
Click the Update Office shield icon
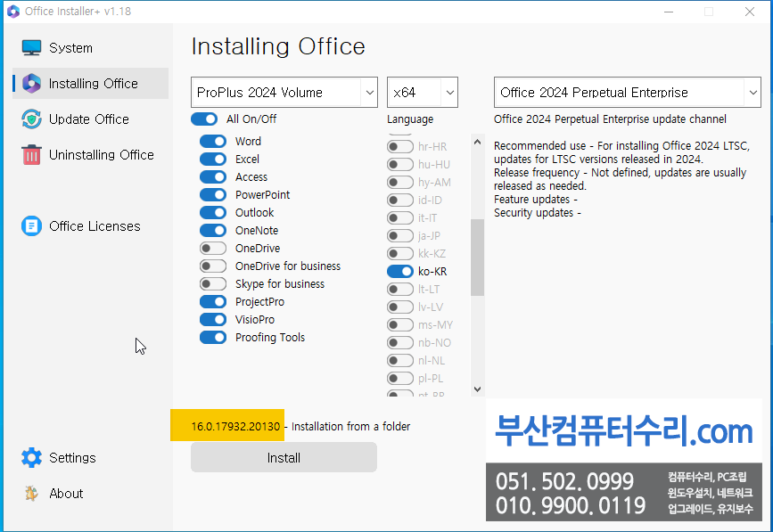(x=31, y=119)
